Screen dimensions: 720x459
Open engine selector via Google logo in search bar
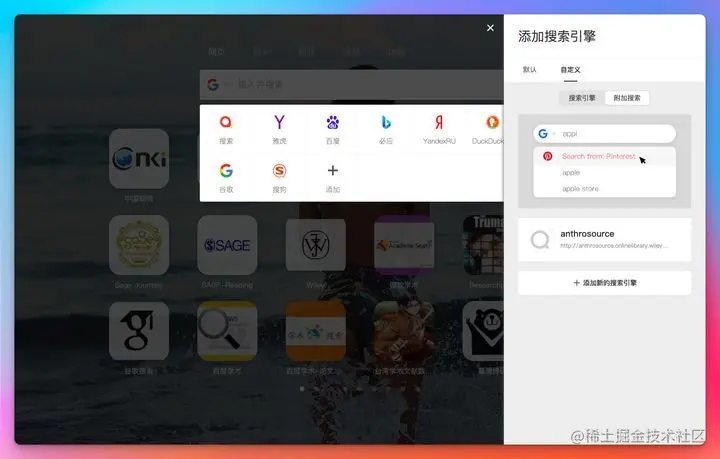point(213,84)
